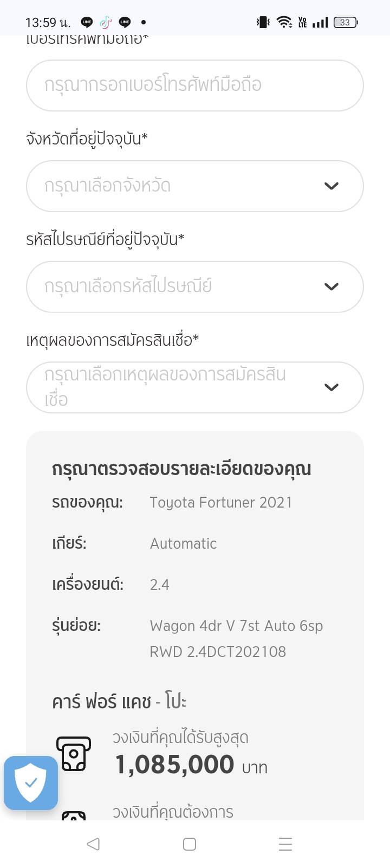Tap the maximum loan amount money icon
The height and width of the screenshot is (868, 390).
tap(74, 753)
